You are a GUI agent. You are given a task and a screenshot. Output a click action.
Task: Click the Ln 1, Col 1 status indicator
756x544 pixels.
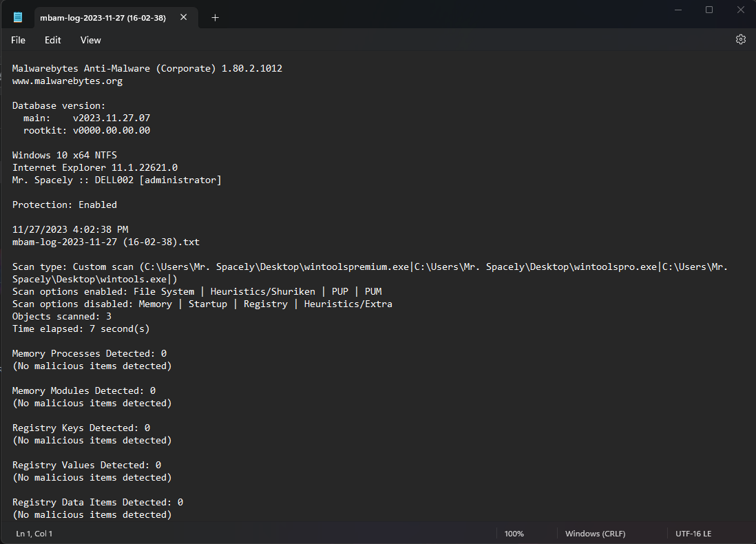pyautogui.click(x=34, y=534)
